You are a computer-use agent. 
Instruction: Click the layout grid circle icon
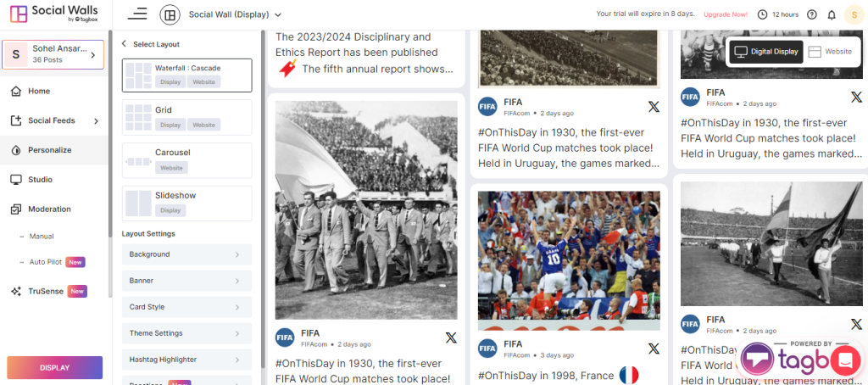(x=170, y=15)
